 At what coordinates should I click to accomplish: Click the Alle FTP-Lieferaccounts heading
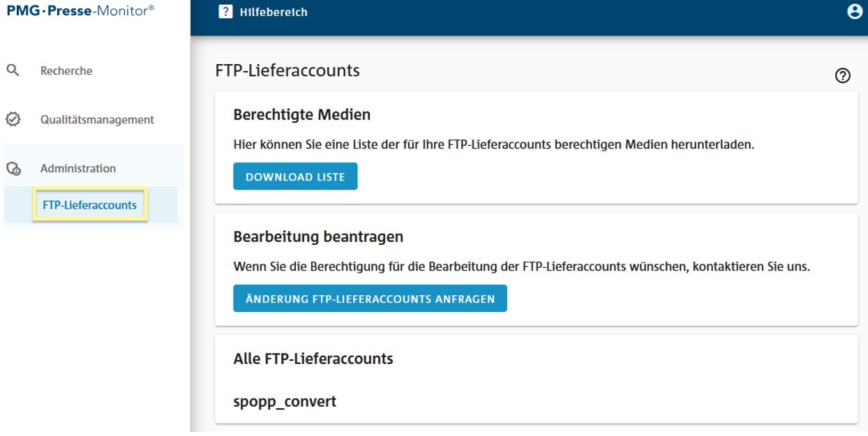[x=313, y=359]
